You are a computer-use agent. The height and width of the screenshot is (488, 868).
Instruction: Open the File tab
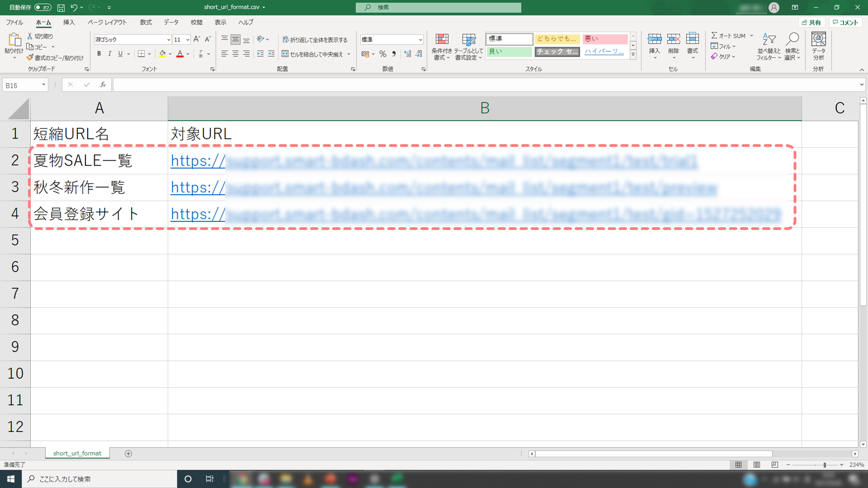(x=15, y=22)
